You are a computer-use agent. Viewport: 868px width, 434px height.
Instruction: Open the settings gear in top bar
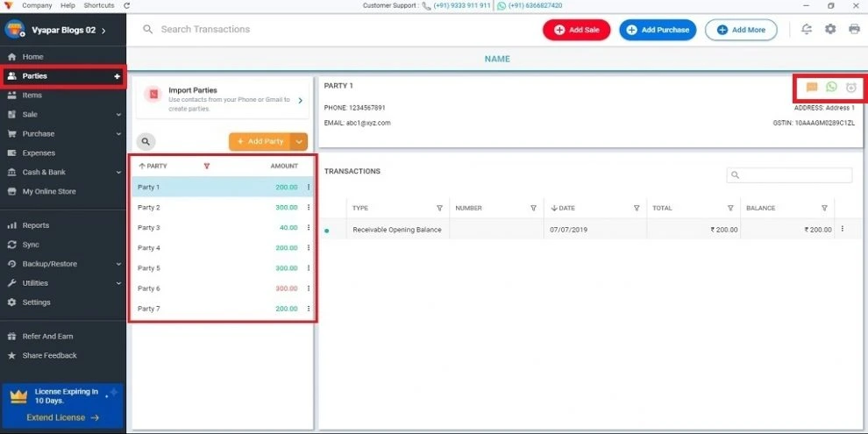coord(830,29)
